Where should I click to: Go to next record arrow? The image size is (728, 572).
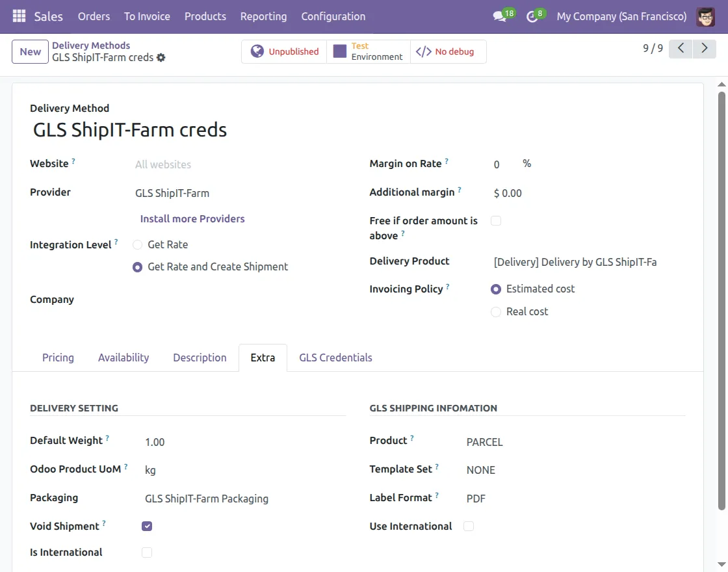pyautogui.click(x=705, y=48)
